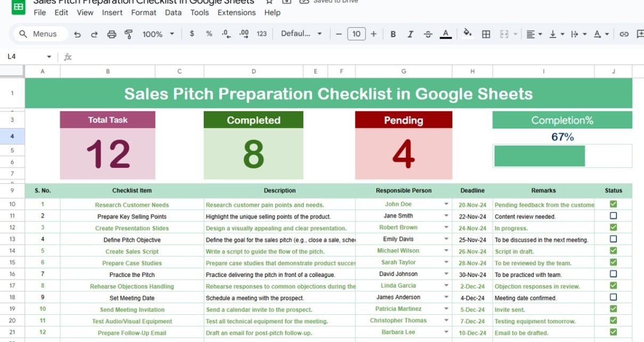Toggle status checkbox for Research Customer Needs
This screenshot has width=644, height=342.
pyautogui.click(x=613, y=204)
